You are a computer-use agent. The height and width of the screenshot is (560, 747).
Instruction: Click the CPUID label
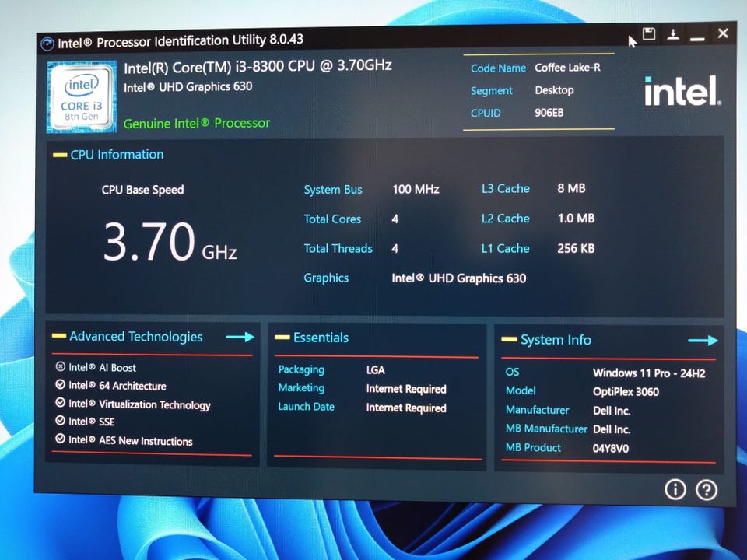pos(486,114)
